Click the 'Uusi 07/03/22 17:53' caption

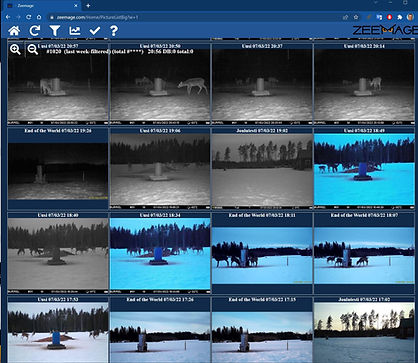coord(58,300)
